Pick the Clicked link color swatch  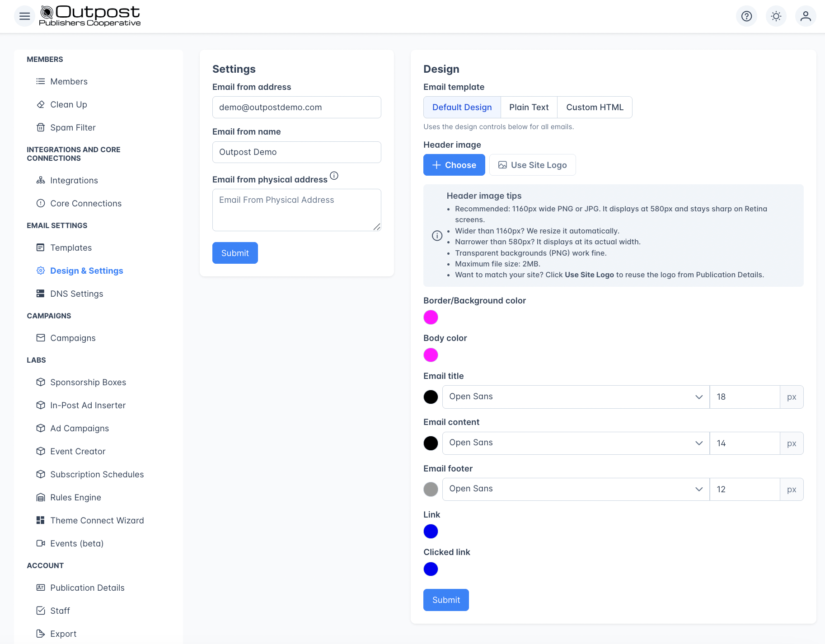coord(431,569)
